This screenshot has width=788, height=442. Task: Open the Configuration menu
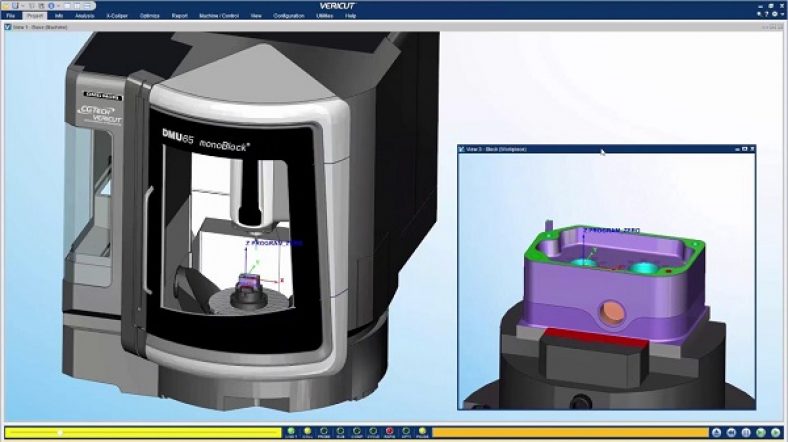point(289,16)
